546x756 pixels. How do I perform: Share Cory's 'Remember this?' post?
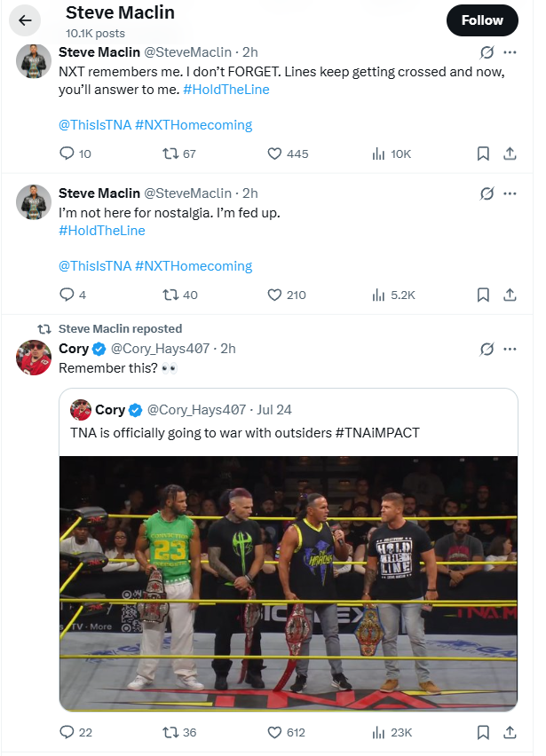click(510, 732)
